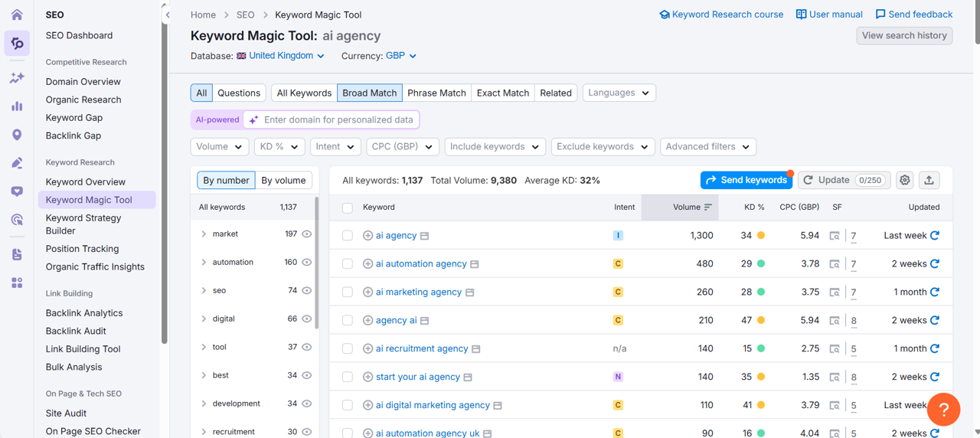This screenshot has height=438, width=980.
Task: Refresh the 'ai agency' keyword row
Action: (x=935, y=236)
